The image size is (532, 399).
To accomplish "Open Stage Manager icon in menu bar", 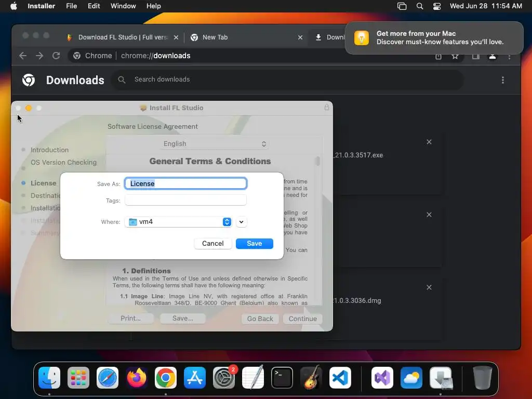I will click(402, 6).
